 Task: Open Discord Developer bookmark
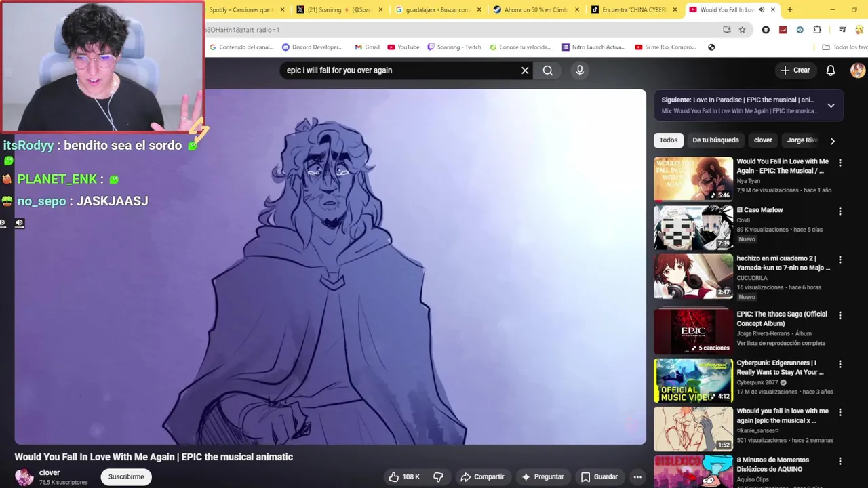[313, 47]
